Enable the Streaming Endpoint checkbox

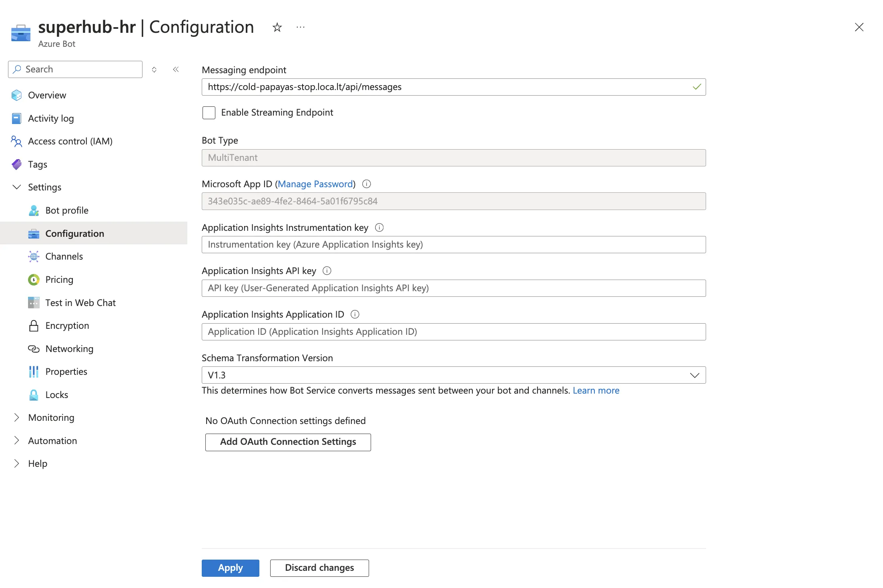click(x=209, y=113)
